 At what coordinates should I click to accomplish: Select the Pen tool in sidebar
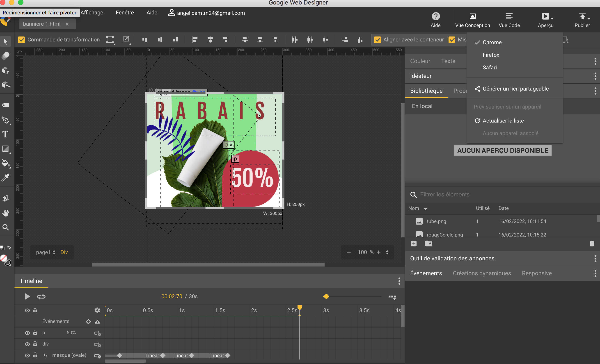(x=6, y=120)
